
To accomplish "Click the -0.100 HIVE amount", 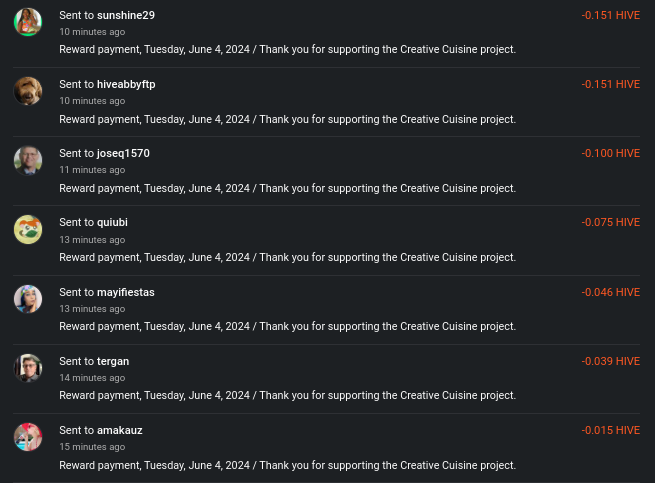I will click(x=610, y=153).
